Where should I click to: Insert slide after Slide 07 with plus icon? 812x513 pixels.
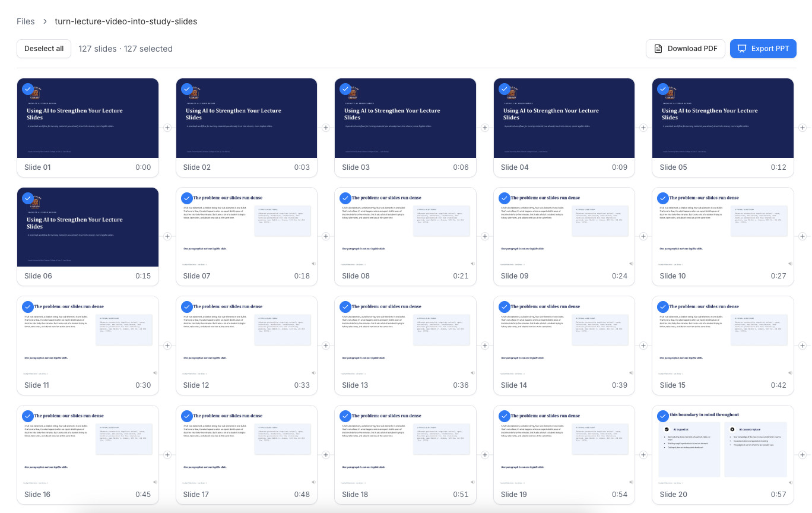click(x=326, y=236)
